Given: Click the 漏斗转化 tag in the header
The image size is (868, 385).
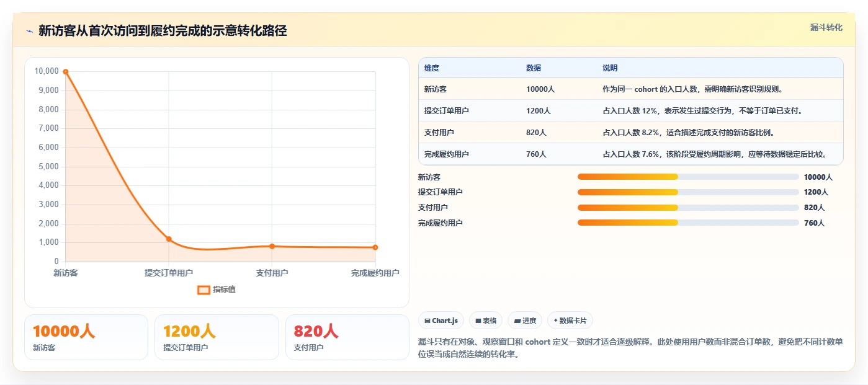Looking at the screenshot, I should pyautogui.click(x=826, y=27).
